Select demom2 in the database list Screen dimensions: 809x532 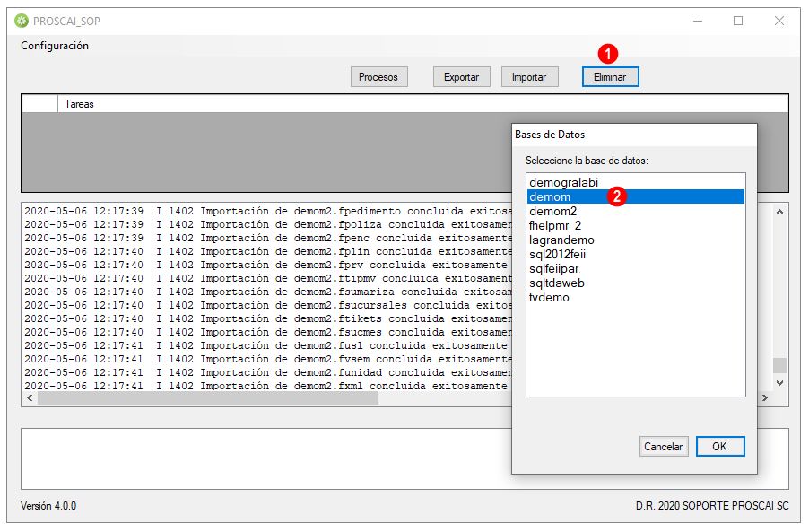point(636,211)
